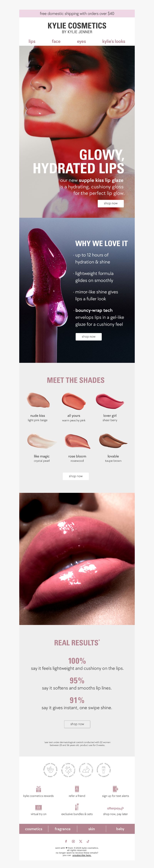
Task: Click the afterpay logo
Action: [115, 808]
